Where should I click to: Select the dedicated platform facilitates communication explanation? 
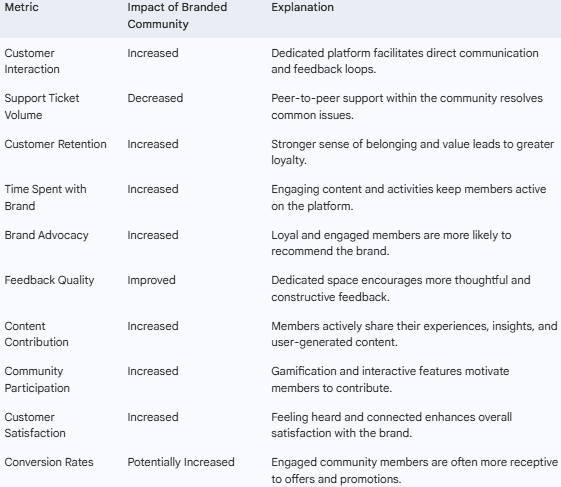405,61
